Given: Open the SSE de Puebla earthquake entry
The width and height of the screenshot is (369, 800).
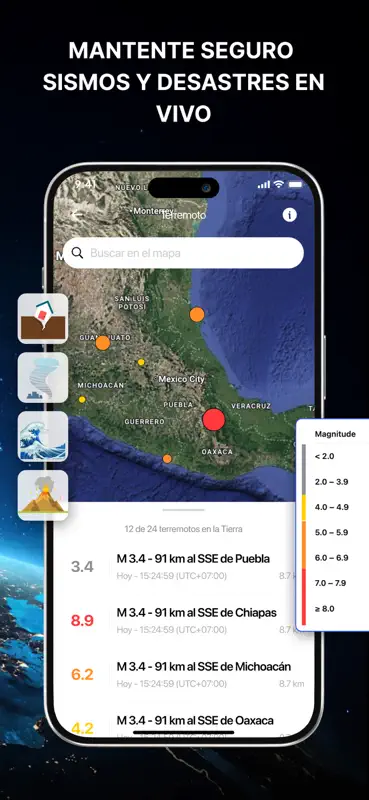Looking at the screenshot, I should click(x=184, y=567).
